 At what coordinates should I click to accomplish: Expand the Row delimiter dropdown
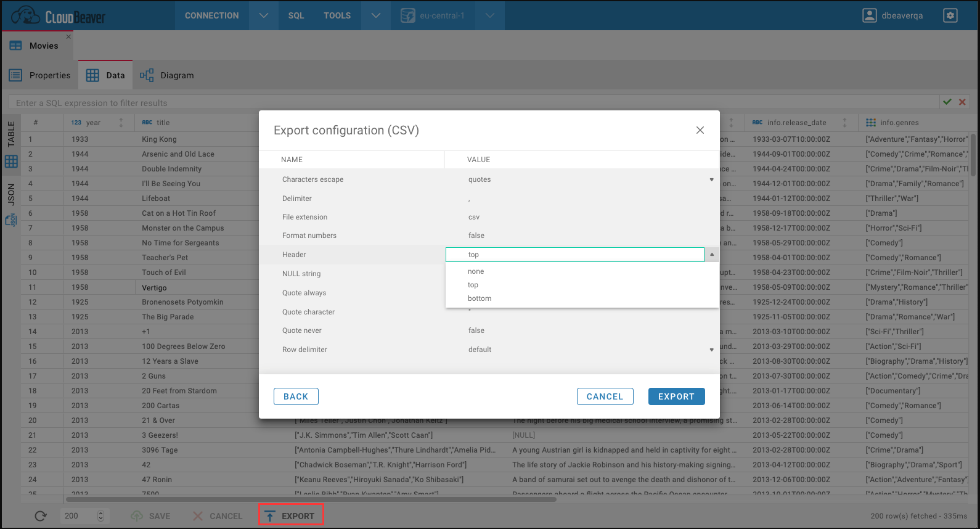tap(711, 350)
